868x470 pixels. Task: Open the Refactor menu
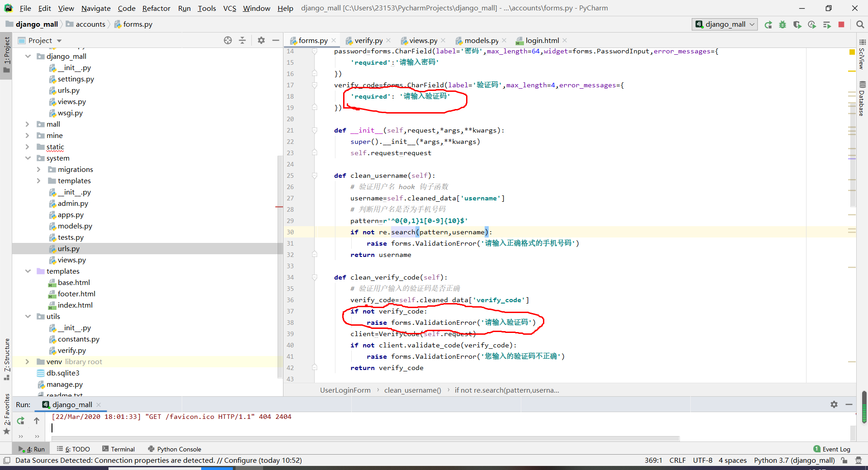point(156,8)
